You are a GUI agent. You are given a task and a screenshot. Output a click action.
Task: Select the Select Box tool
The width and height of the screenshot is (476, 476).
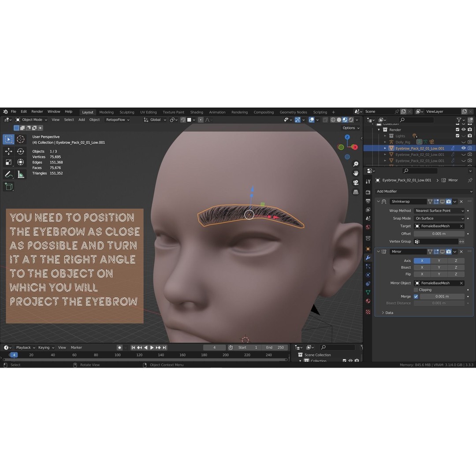click(x=8, y=139)
